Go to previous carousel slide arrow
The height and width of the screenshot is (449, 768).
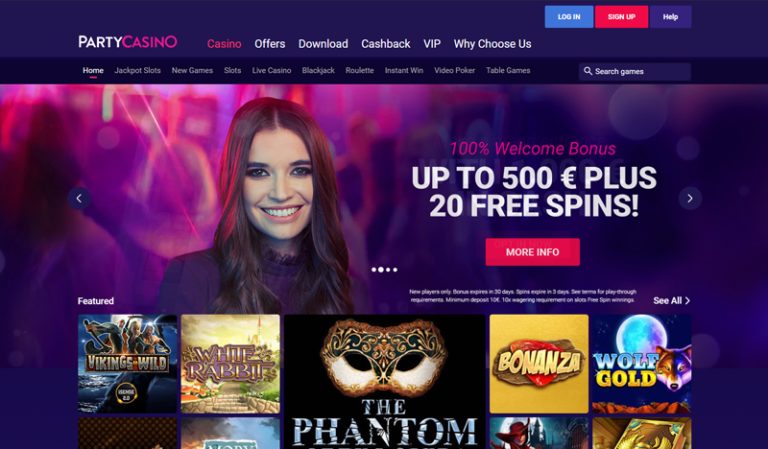79,198
